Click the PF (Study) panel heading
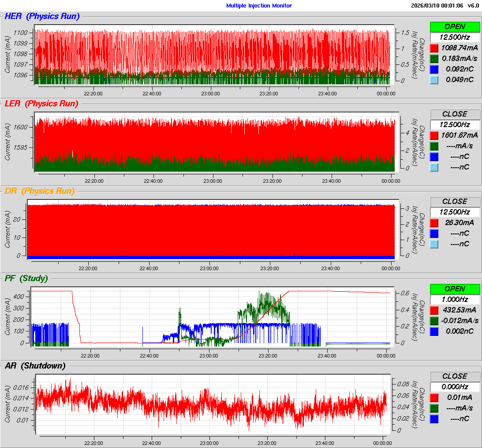This screenshot has height=448, width=482. (26, 279)
